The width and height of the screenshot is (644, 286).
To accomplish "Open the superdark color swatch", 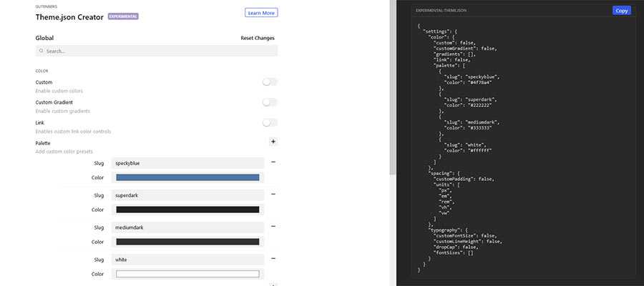I will tap(187, 209).
